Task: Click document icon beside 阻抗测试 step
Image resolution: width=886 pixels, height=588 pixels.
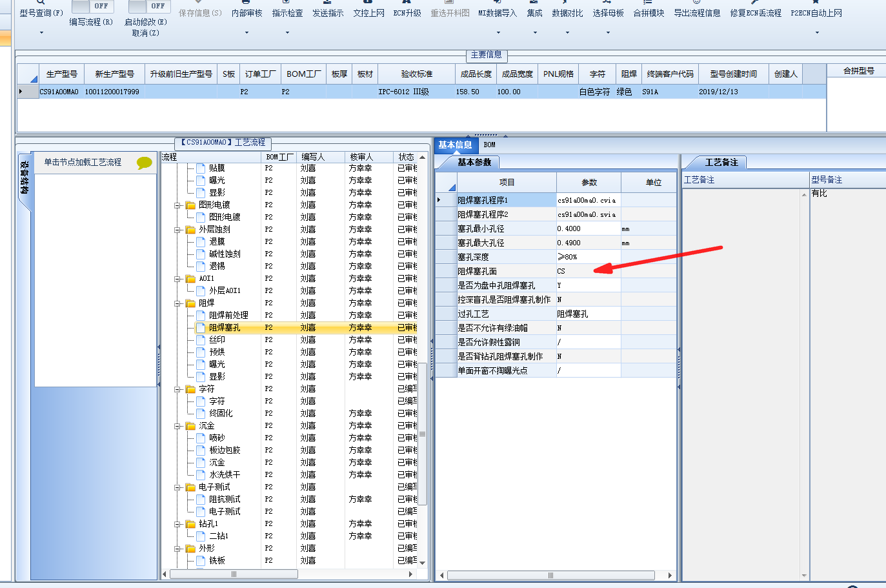Action: click(x=201, y=499)
